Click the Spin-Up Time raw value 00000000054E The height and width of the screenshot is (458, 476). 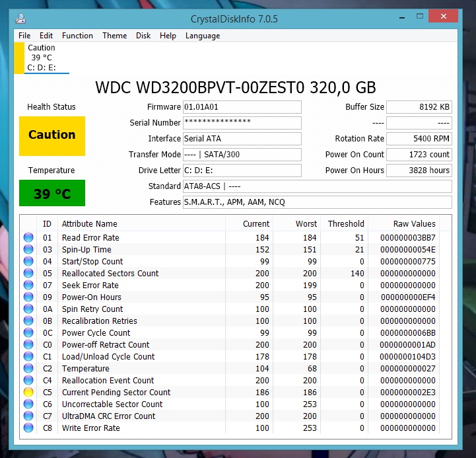click(408, 249)
